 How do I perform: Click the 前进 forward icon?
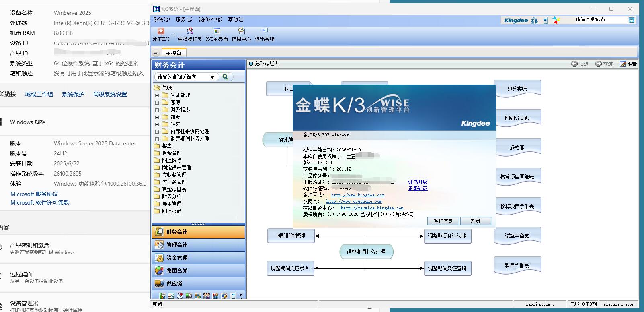click(599, 64)
